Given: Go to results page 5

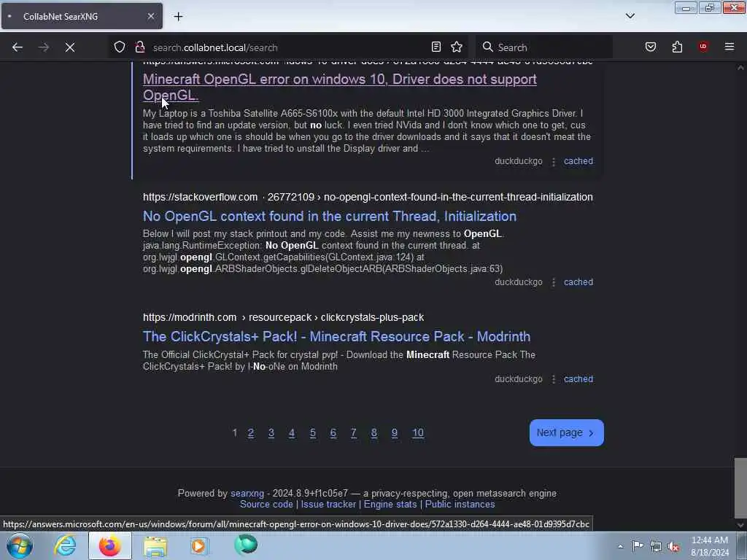Looking at the screenshot, I should (312, 433).
